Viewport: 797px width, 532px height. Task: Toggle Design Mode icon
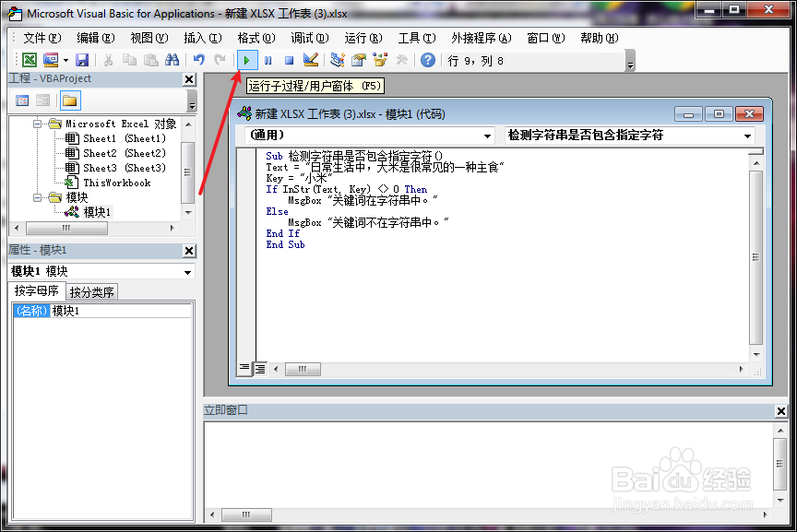311,60
